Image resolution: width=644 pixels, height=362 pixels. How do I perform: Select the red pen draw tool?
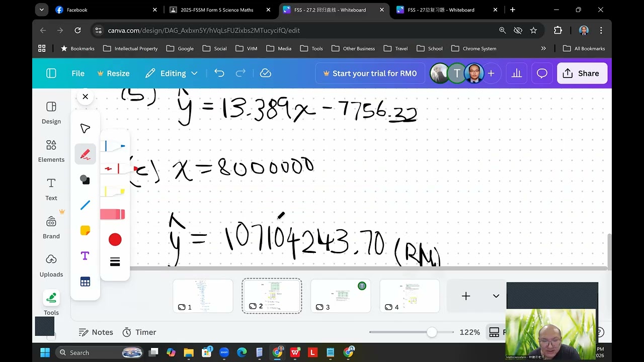coord(85,154)
